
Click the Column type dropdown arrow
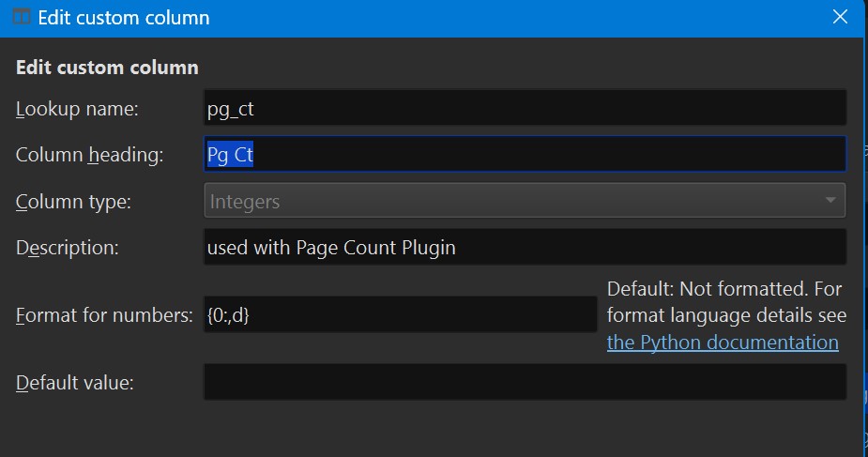click(830, 201)
